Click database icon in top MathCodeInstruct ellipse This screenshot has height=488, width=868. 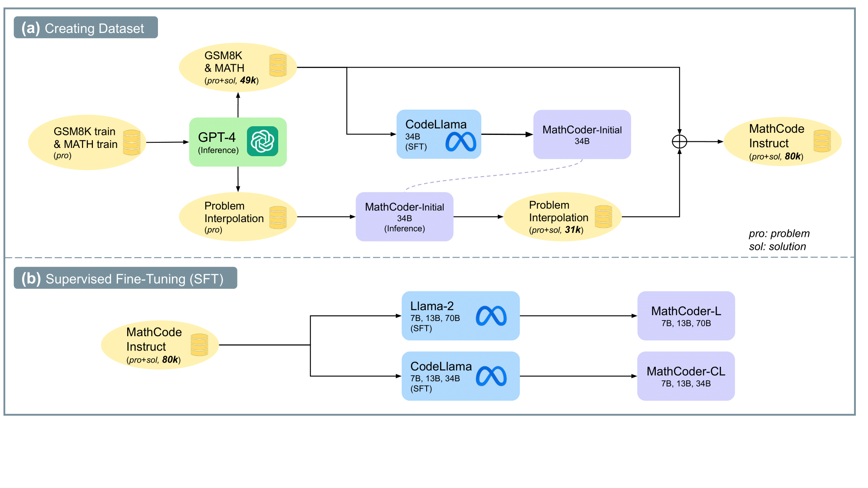[x=822, y=141]
